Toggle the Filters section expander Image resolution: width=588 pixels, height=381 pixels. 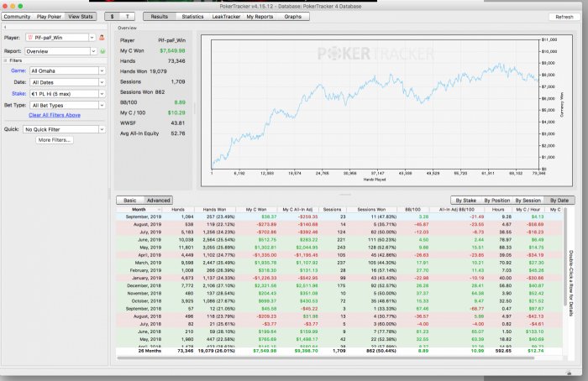point(5,60)
